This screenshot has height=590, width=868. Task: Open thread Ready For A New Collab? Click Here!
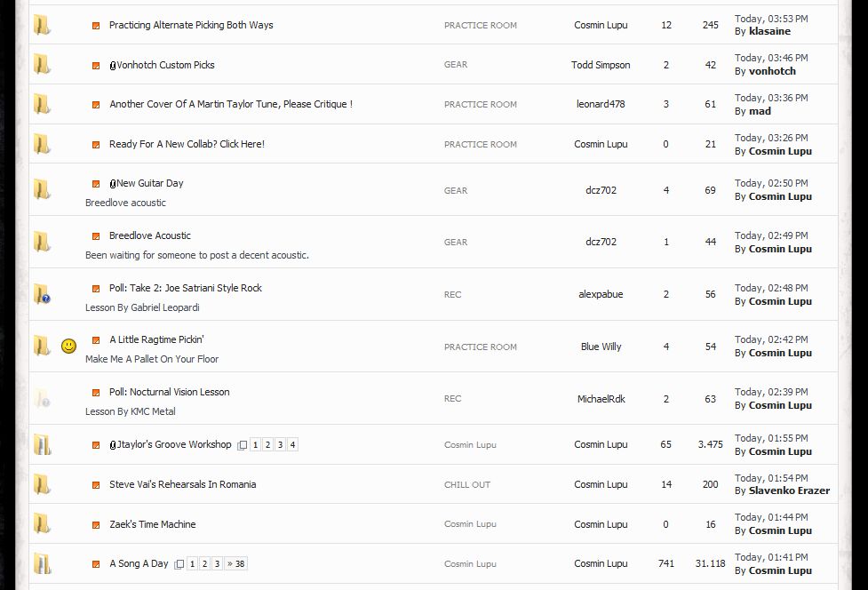[x=187, y=144]
